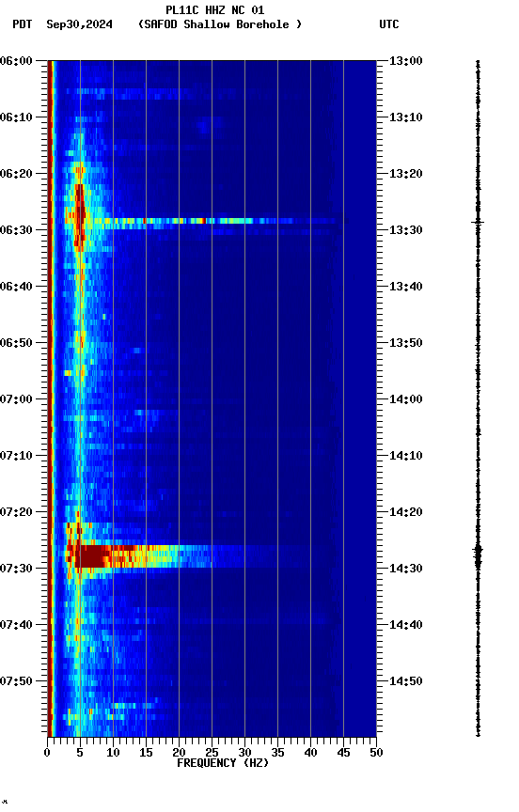Click the 07:40 PDT time label
519x812 pixels.
(16, 626)
